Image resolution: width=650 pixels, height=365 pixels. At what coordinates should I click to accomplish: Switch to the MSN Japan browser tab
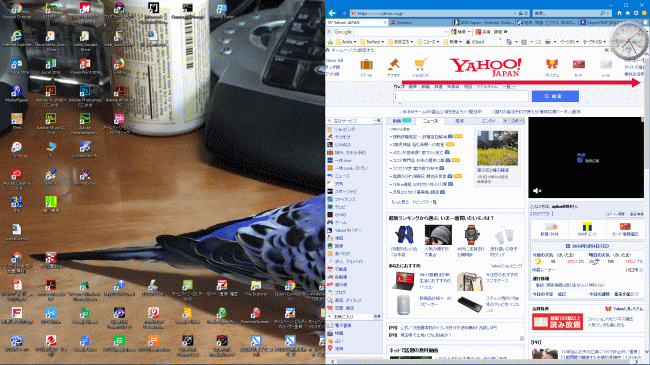(483, 22)
